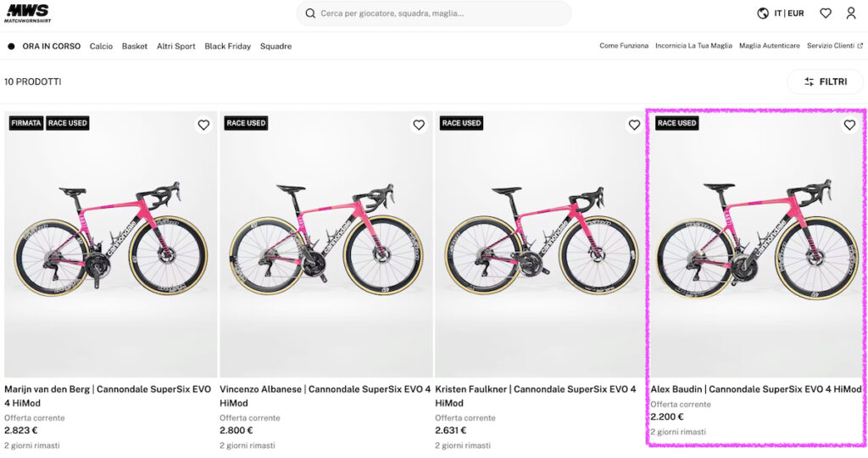Select the Calcio menu item
868x458 pixels.
101,47
